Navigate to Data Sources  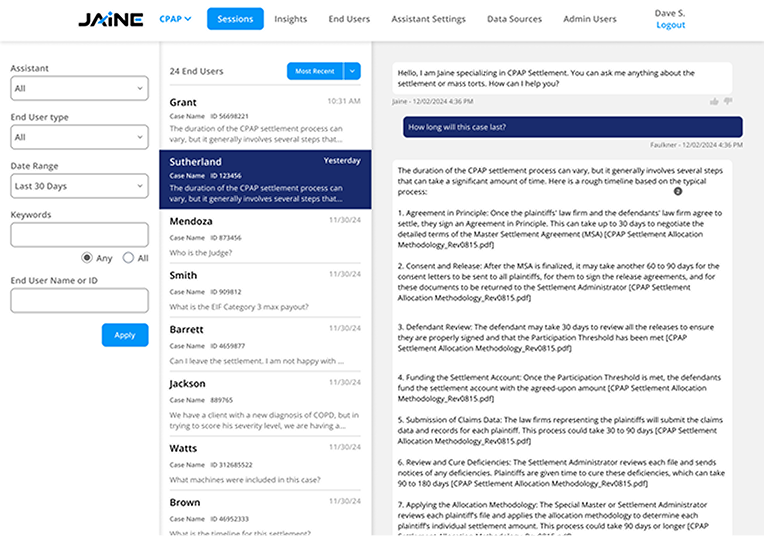515,19
